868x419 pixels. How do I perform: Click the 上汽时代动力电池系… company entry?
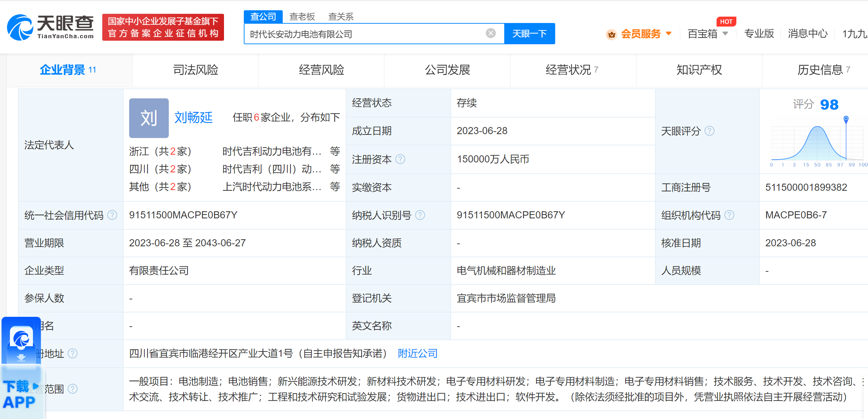(x=272, y=187)
